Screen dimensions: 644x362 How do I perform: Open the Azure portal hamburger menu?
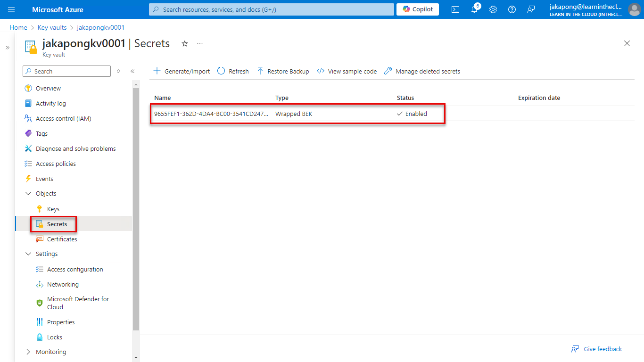point(12,9)
